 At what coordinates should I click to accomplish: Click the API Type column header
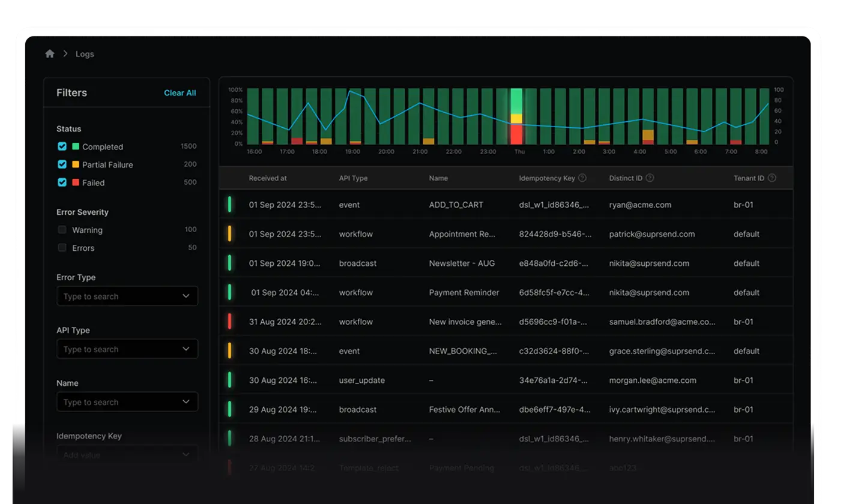point(353,178)
